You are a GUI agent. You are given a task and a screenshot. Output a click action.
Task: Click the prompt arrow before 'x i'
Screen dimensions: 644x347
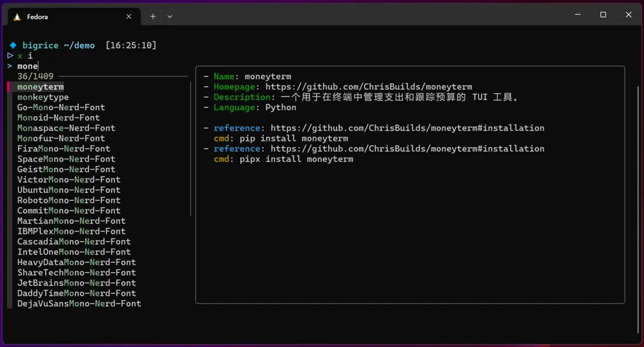10,56
